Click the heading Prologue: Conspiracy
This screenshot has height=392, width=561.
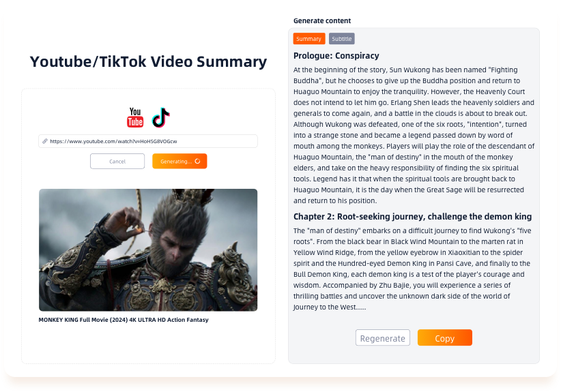coord(336,56)
